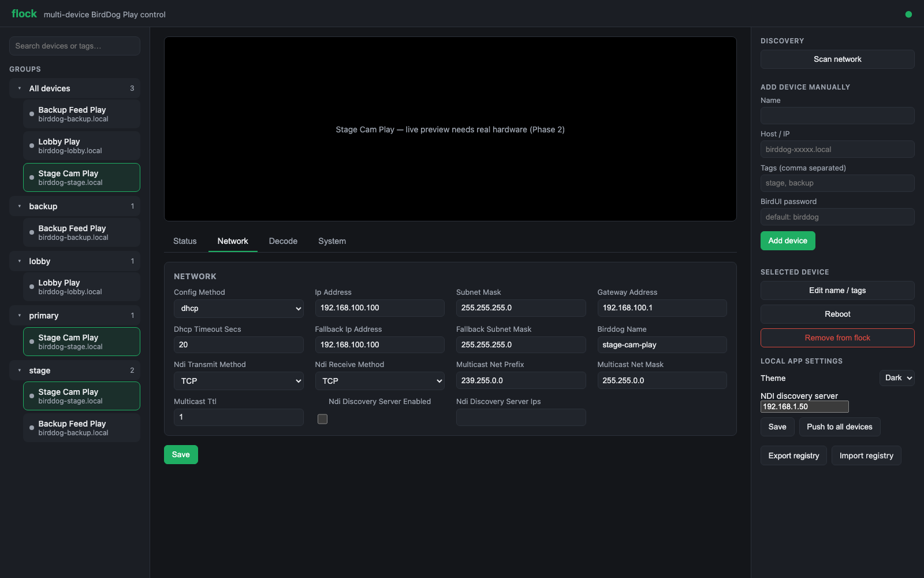Image resolution: width=924 pixels, height=578 pixels.
Task: Click the Host / IP field
Action: tap(837, 149)
